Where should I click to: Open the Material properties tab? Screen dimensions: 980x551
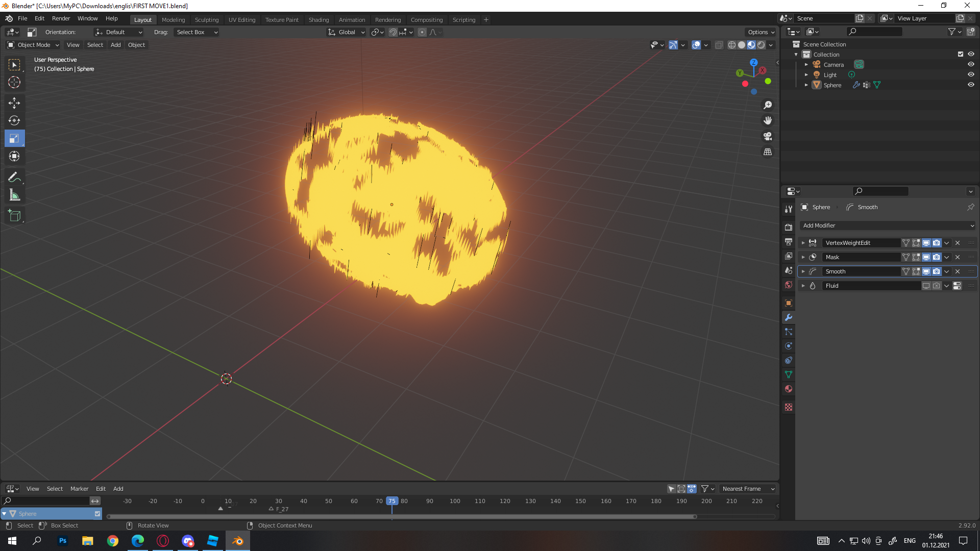(789, 389)
